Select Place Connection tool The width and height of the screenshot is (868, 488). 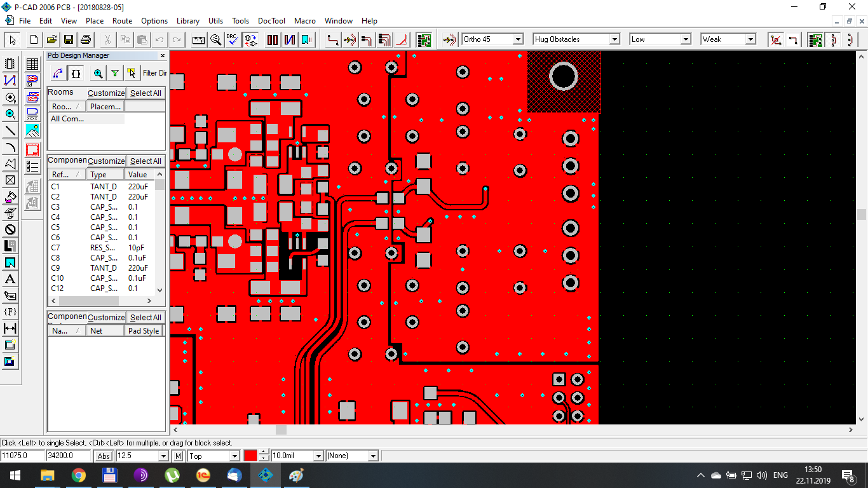[x=10, y=81]
